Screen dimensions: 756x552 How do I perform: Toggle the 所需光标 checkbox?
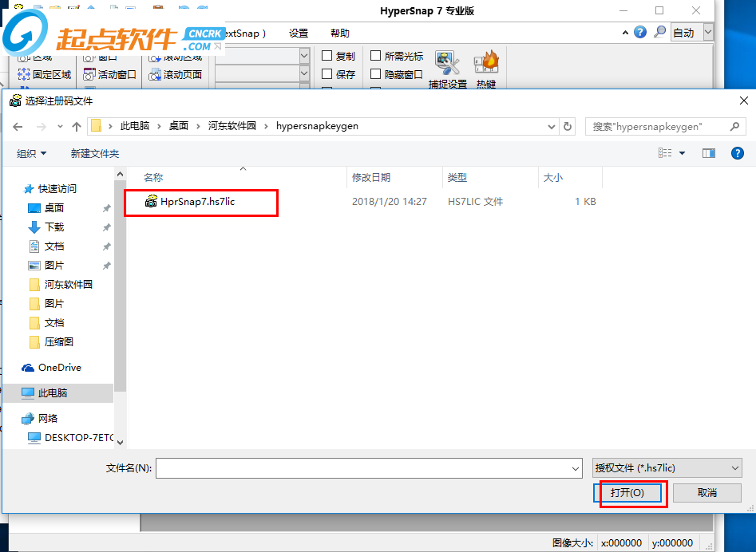click(x=375, y=56)
